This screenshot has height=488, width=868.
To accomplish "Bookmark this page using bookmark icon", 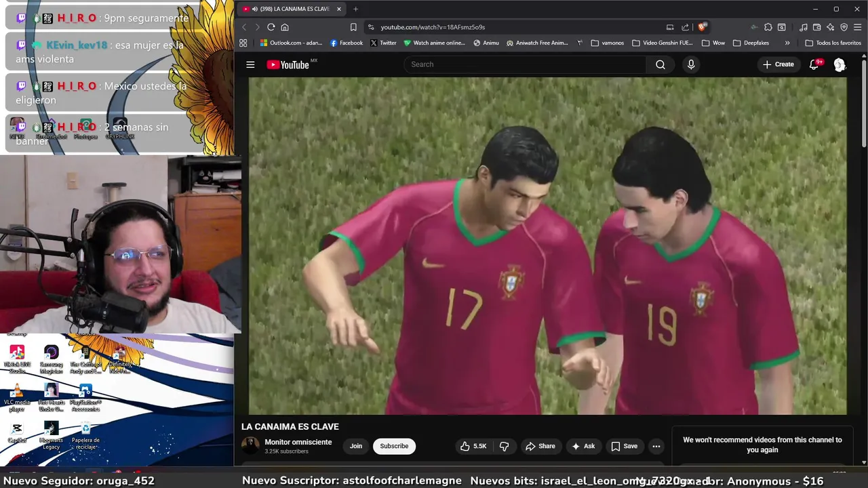I will coord(353,27).
